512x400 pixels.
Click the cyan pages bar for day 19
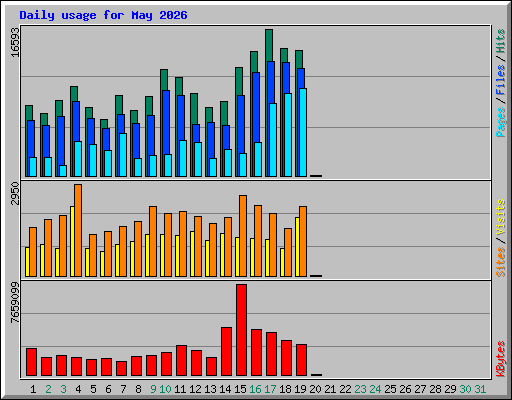click(x=303, y=132)
